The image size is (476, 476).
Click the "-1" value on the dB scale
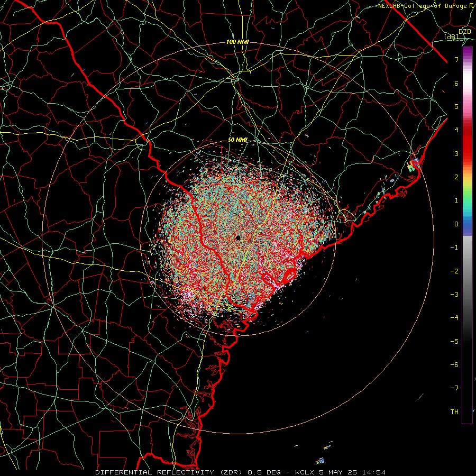454,248
